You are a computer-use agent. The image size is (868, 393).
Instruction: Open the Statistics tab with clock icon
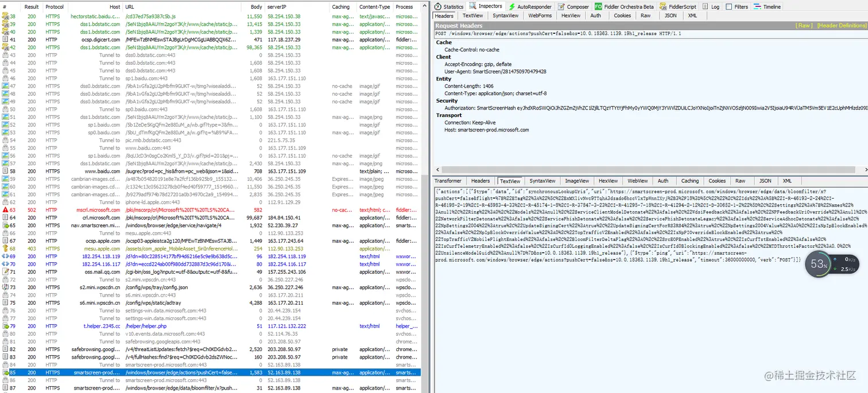coord(449,6)
